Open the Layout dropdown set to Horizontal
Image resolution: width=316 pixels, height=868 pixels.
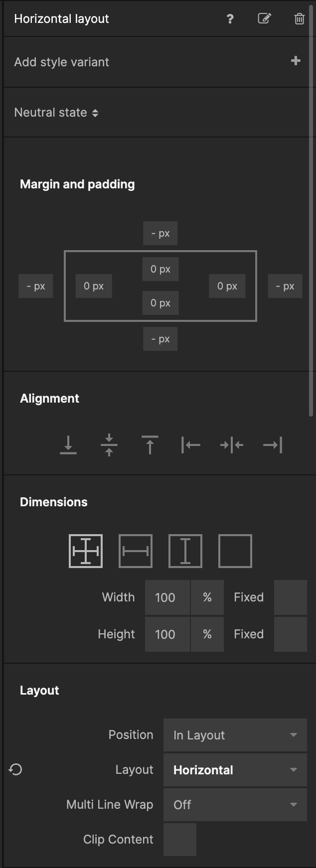(235, 770)
